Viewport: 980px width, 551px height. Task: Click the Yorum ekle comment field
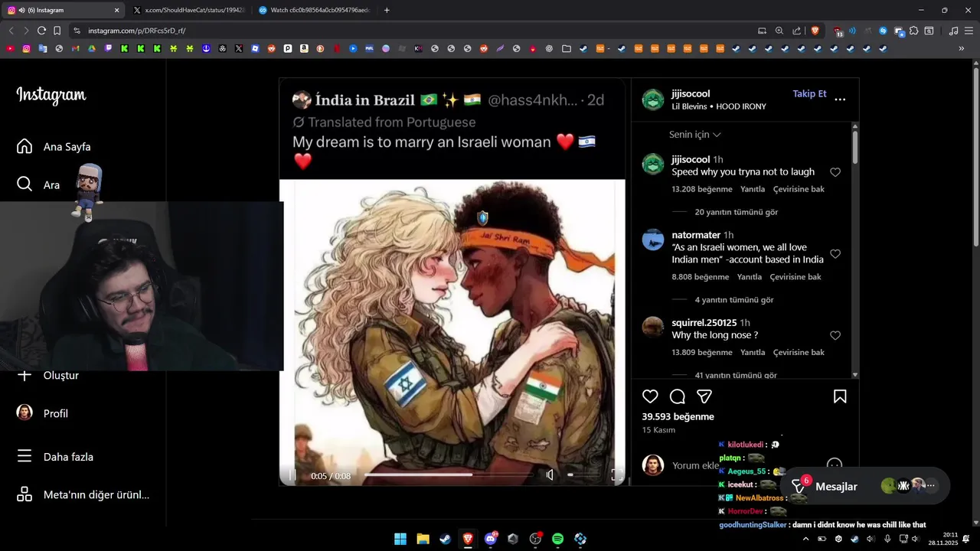tap(695, 465)
